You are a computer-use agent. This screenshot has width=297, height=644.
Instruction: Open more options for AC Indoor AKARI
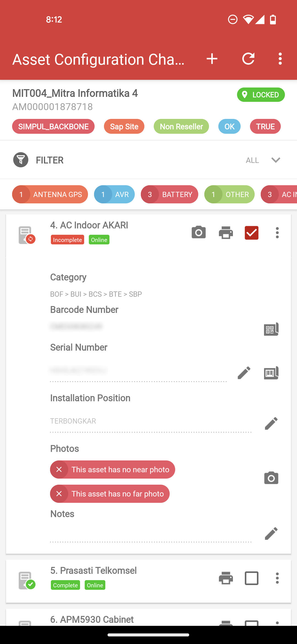tap(277, 233)
